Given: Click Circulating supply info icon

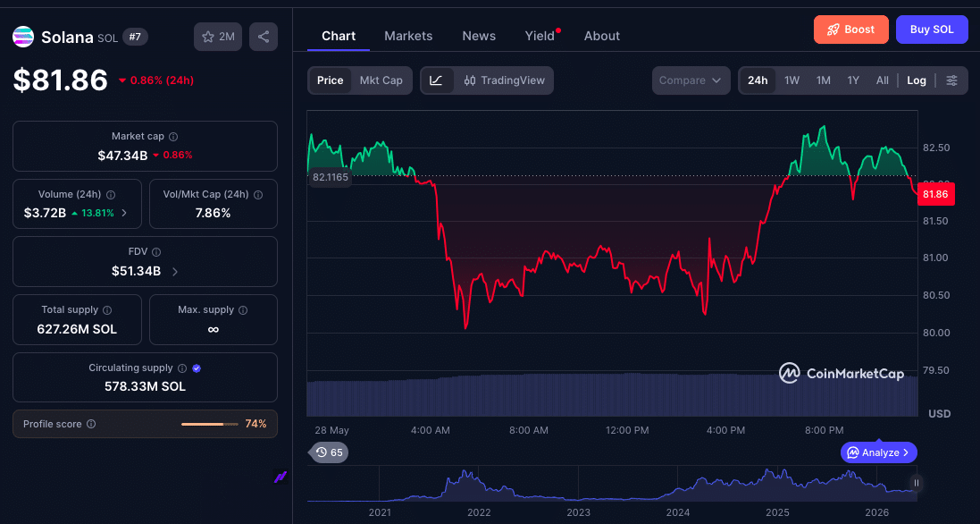Looking at the screenshot, I should [x=182, y=368].
